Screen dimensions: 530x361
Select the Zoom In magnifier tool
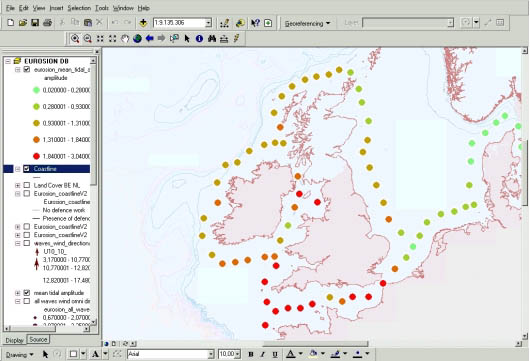75,39
